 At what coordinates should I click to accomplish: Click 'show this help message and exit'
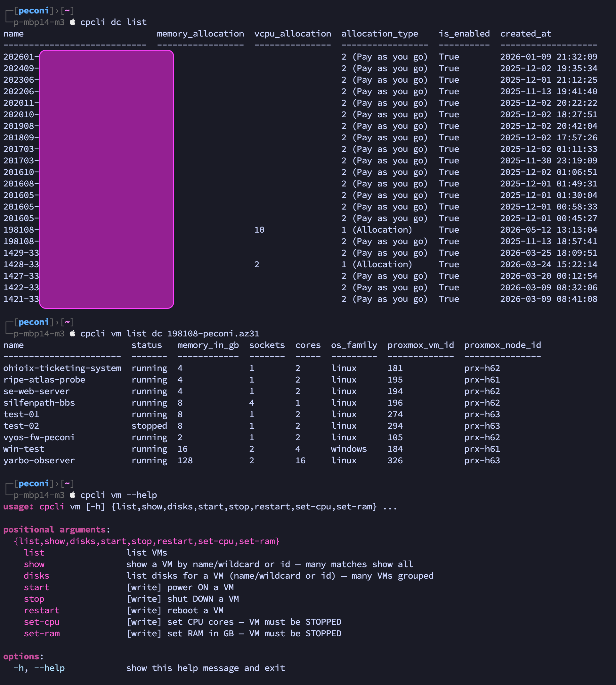(x=206, y=668)
